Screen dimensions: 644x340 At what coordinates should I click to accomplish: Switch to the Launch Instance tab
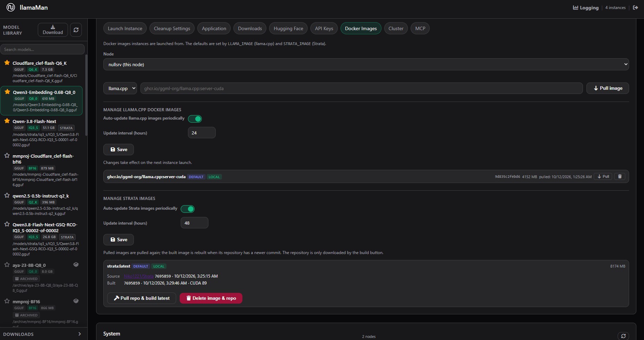(125, 28)
